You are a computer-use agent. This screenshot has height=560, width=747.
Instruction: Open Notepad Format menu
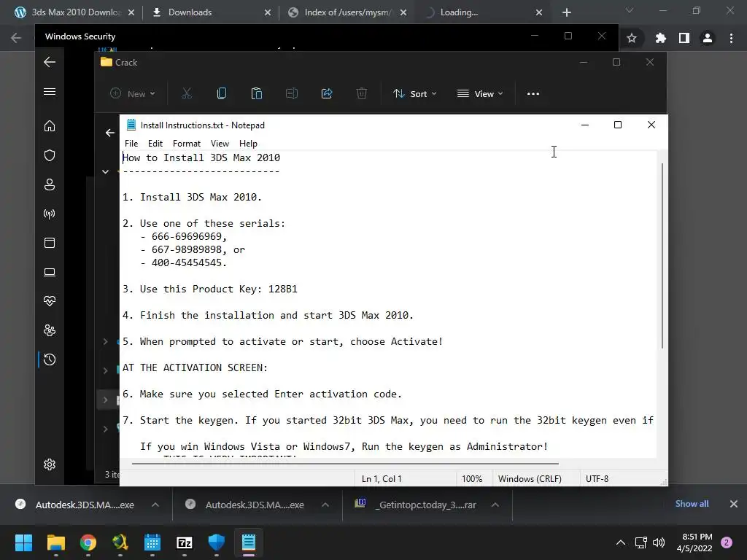point(187,144)
